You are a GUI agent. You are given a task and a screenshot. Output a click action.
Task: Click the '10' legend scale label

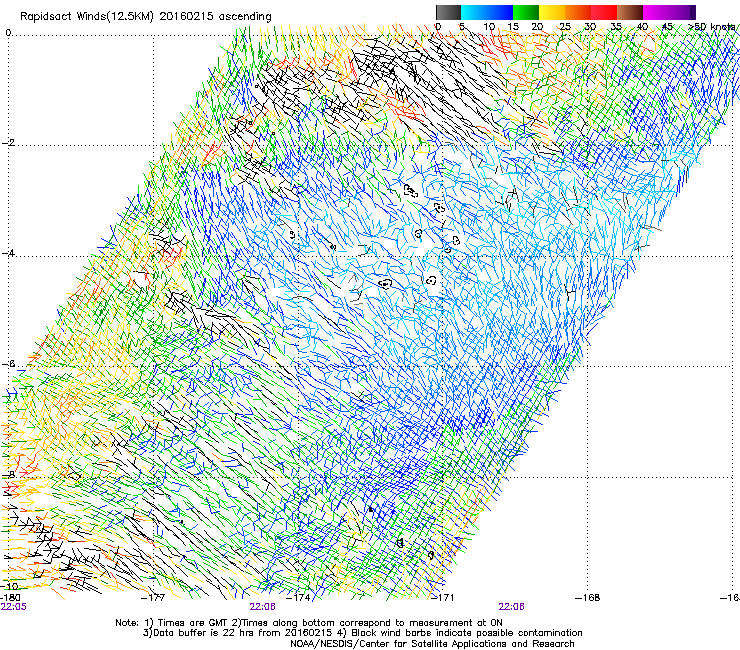488,26
